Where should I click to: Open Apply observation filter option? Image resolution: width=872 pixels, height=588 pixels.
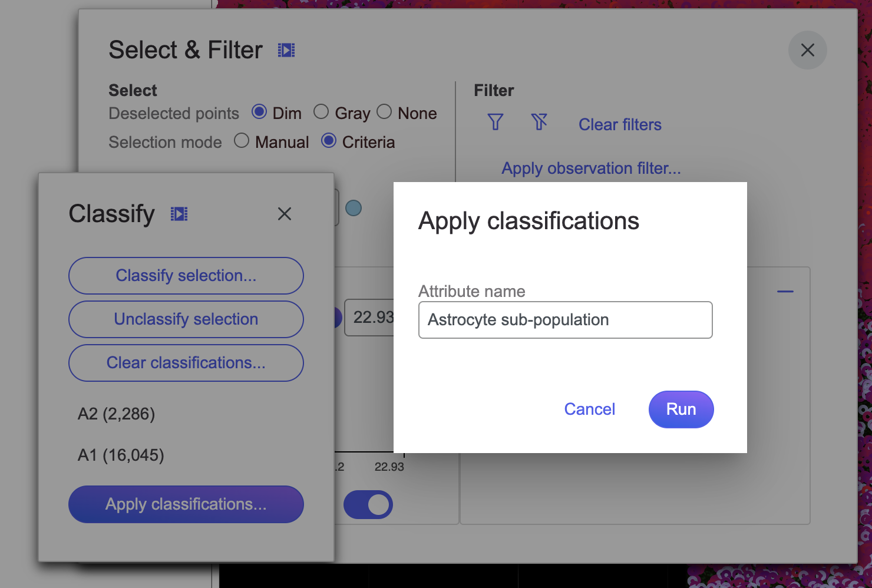pos(591,169)
